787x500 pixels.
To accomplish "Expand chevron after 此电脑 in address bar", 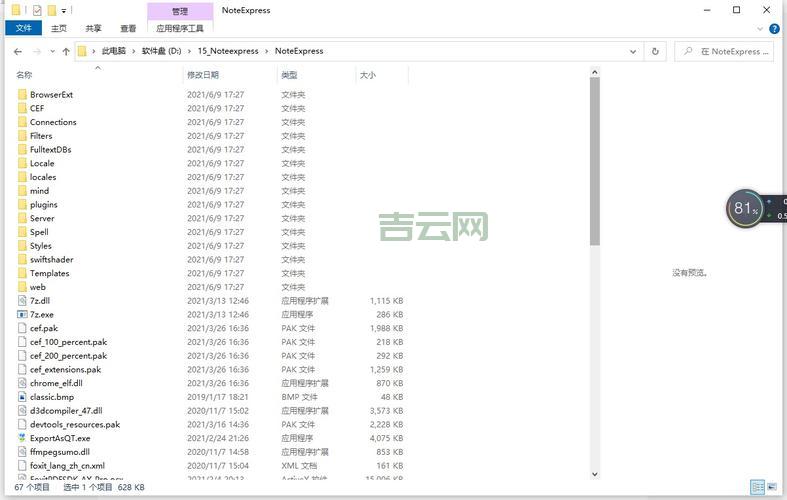I will tap(134, 51).
